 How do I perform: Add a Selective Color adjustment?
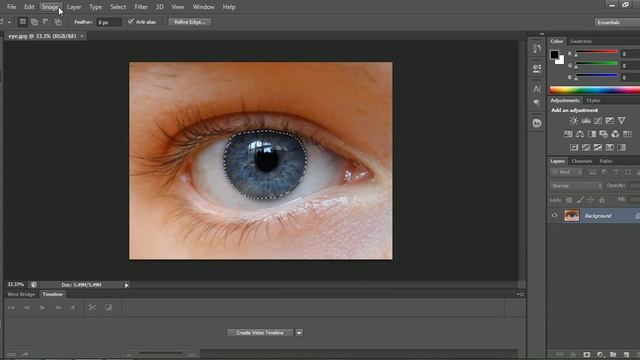tap(609, 147)
